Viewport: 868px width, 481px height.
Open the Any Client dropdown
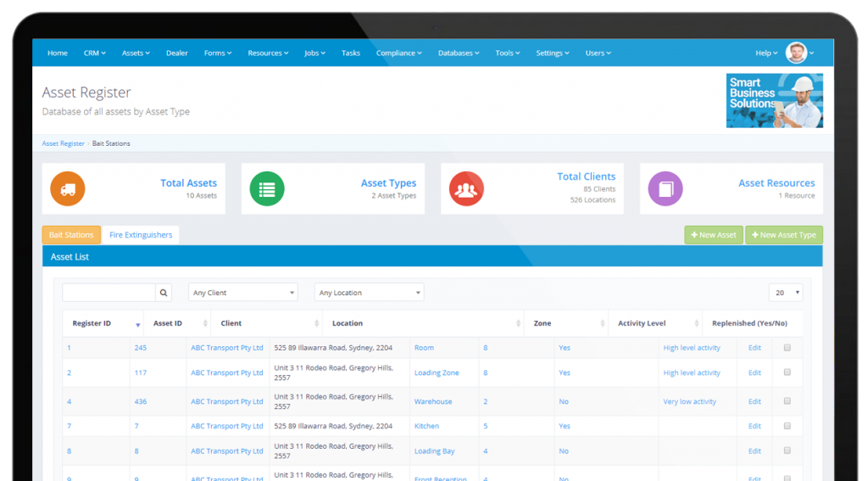coord(243,293)
